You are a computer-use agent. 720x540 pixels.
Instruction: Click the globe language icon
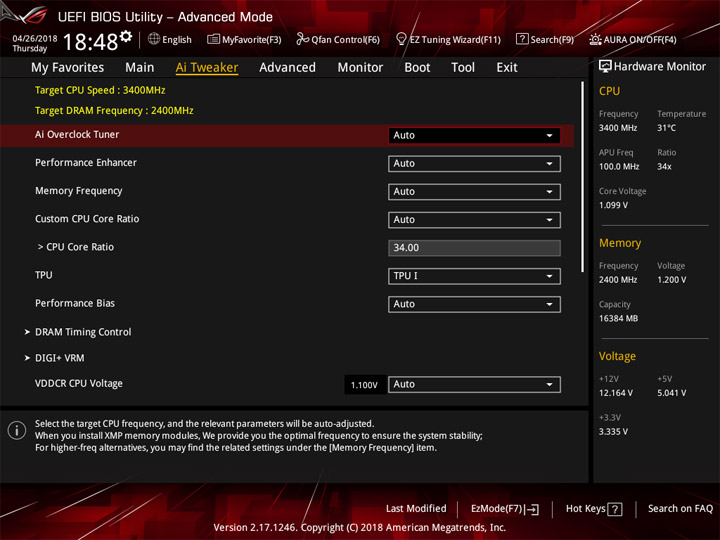(154, 39)
